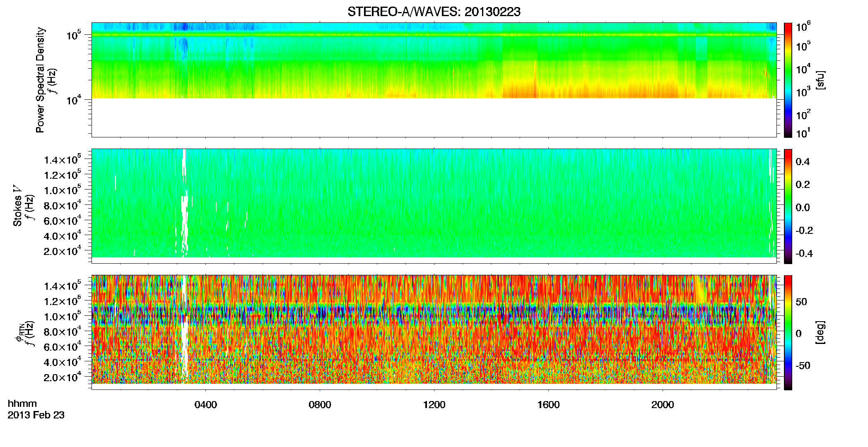Click the yellow 100 kHz line in the top panel

434,35
